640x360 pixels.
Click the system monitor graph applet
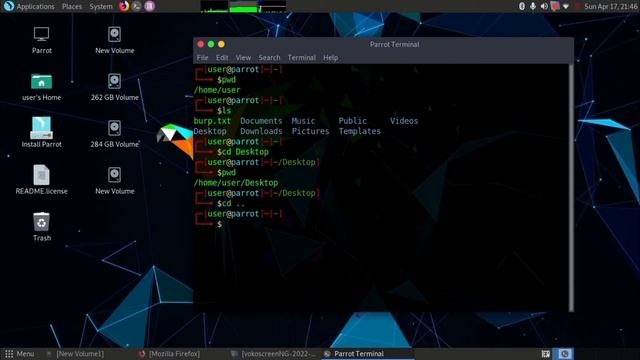(243, 6)
